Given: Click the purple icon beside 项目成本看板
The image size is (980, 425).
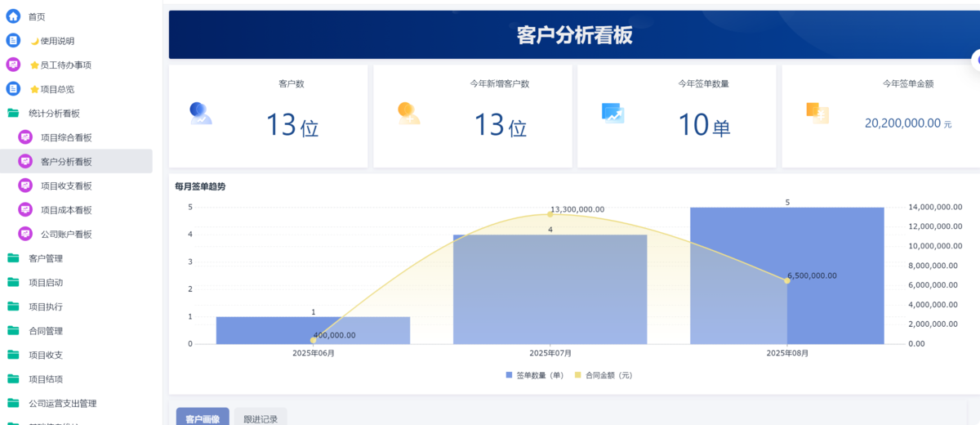Looking at the screenshot, I should pyautogui.click(x=25, y=210).
